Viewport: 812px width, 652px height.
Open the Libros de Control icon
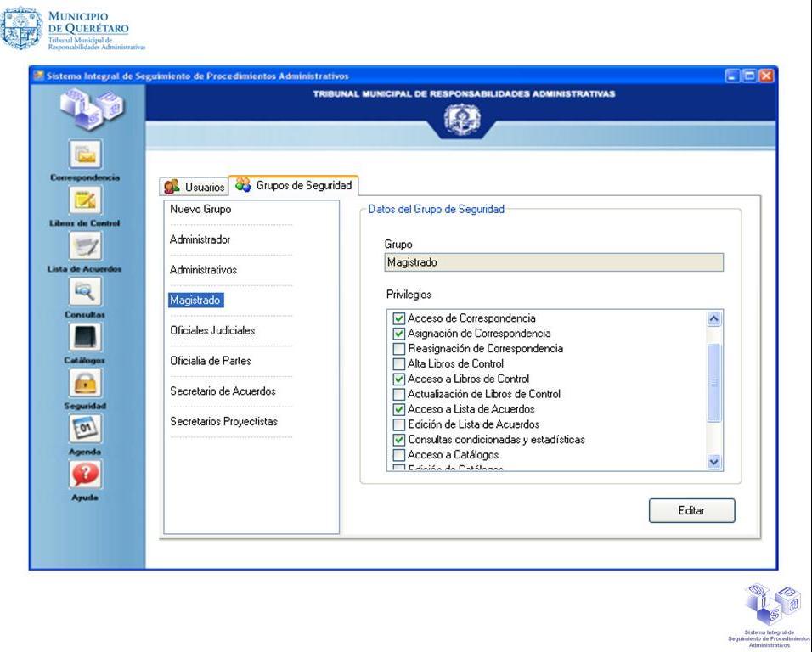click(86, 200)
